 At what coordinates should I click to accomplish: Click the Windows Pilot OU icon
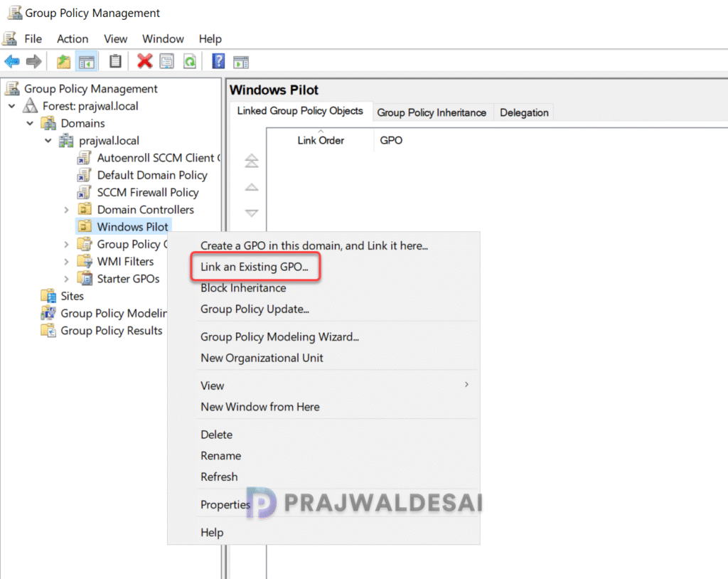click(x=85, y=226)
